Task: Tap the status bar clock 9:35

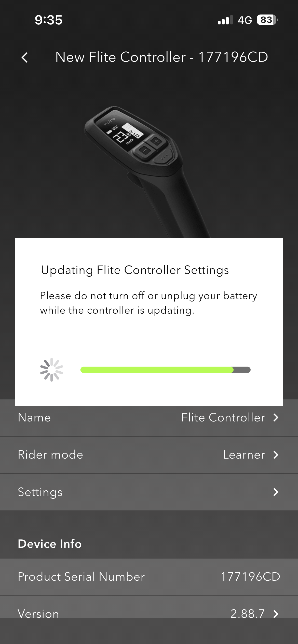Action: coord(49,20)
